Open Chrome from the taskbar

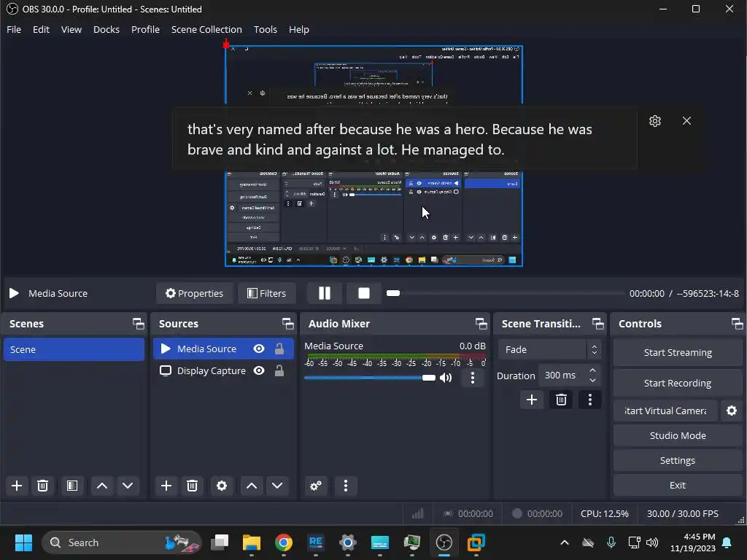[284, 542]
